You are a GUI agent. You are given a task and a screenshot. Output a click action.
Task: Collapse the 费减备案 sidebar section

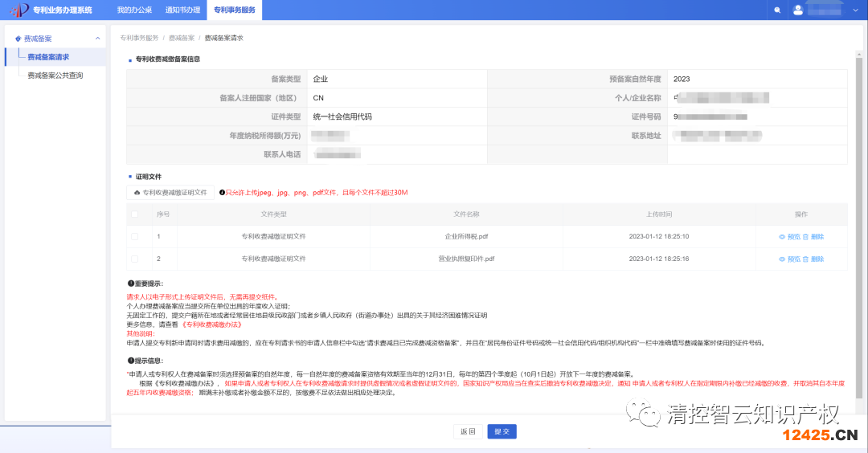coord(97,39)
